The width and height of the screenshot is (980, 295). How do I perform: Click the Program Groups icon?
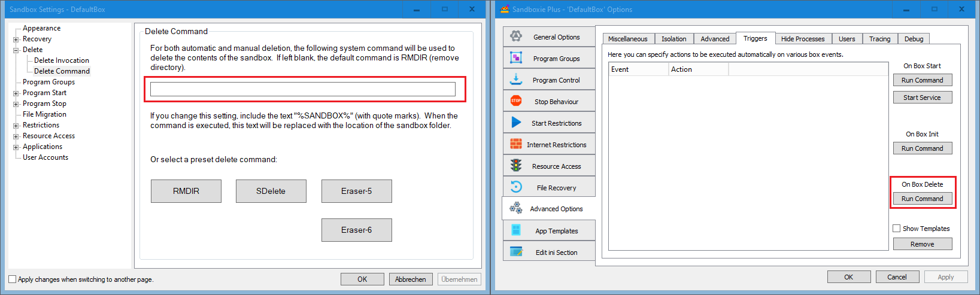[x=516, y=58]
